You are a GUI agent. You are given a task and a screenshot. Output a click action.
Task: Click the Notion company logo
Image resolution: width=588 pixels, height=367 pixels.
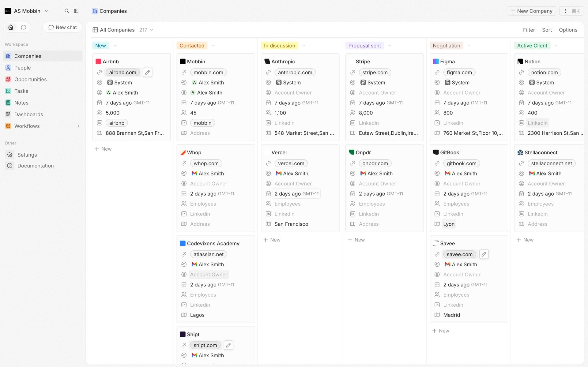(520, 62)
